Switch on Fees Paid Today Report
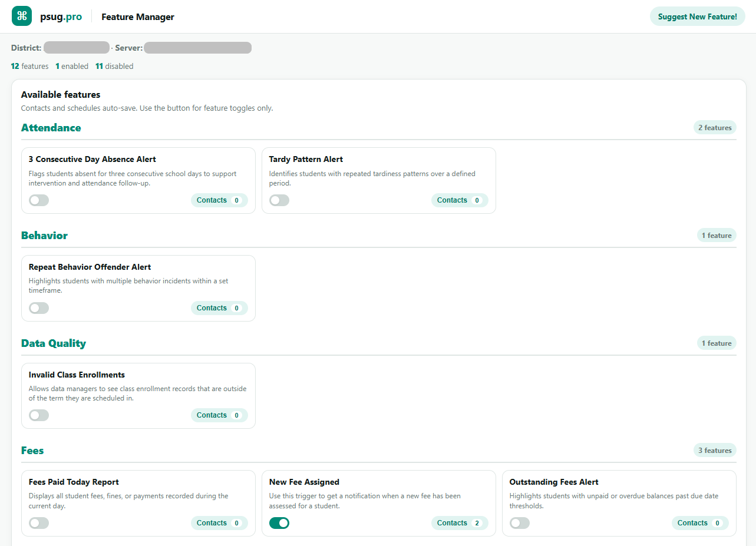The image size is (756, 546). point(39,523)
